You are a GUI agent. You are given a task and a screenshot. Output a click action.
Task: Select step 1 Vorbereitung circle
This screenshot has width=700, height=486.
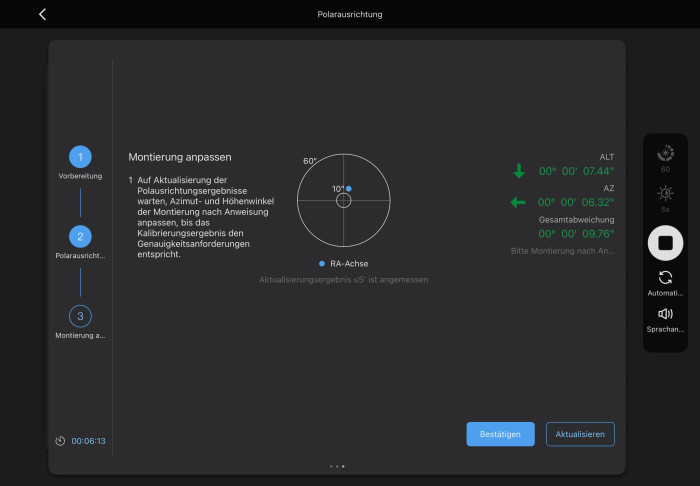[80, 157]
